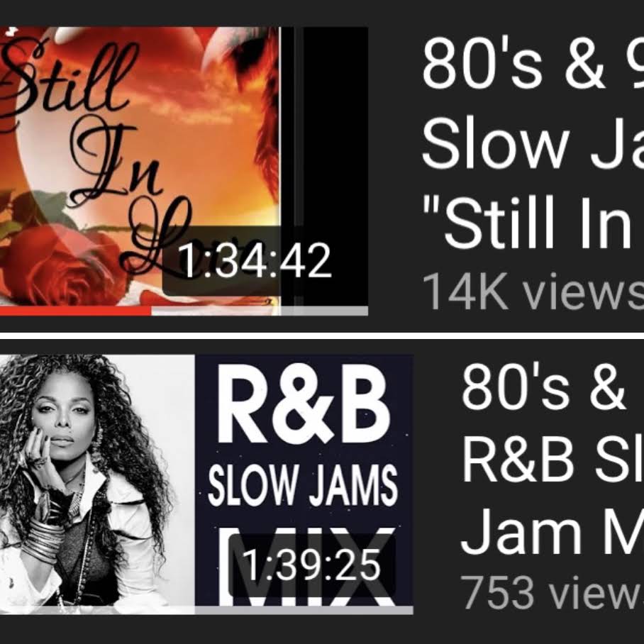The height and width of the screenshot is (644, 644).
Task: Click the "SLOW JAMS" text in thumbnail
Action: tap(303, 487)
